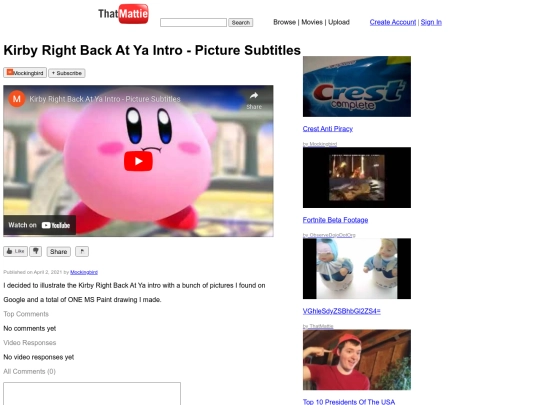This screenshot has height=405, width=540.
Task: Click the ThatMattie logo
Action: coord(123,14)
